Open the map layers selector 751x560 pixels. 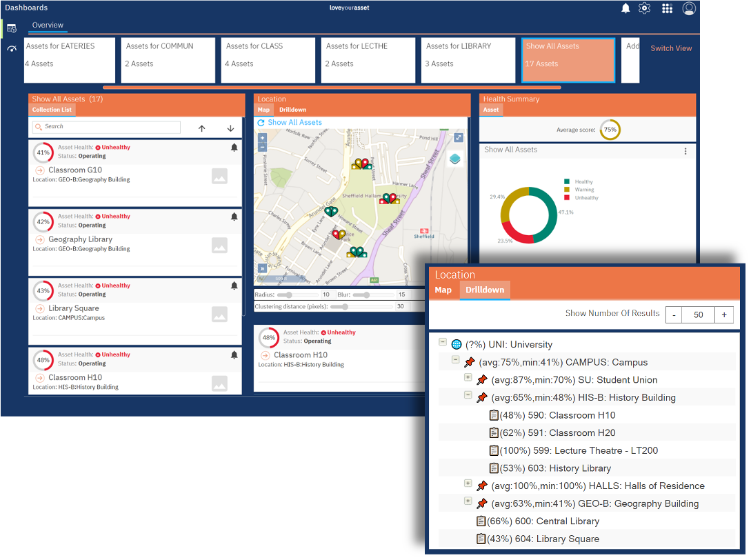coord(455,159)
